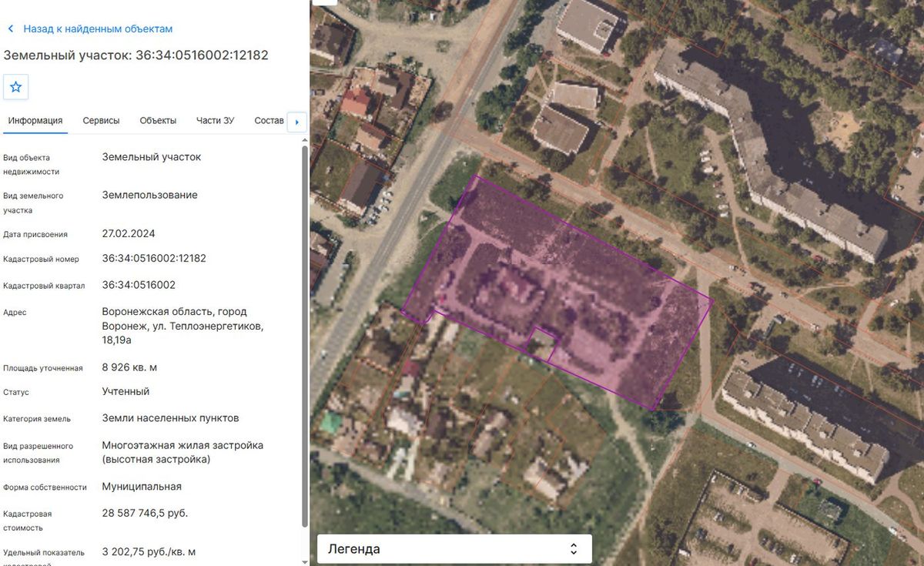Select the cadastral quarter value 36:34:0516002

pos(139,285)
